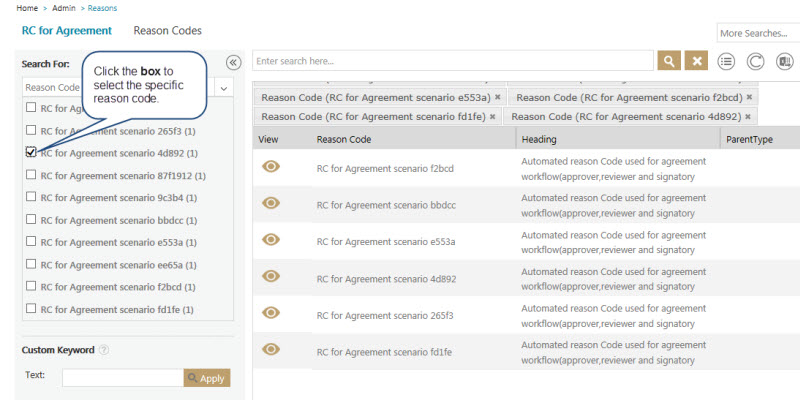The image size is (800, 400).
Task: Open the list view options icon
Action: point(727,61)
